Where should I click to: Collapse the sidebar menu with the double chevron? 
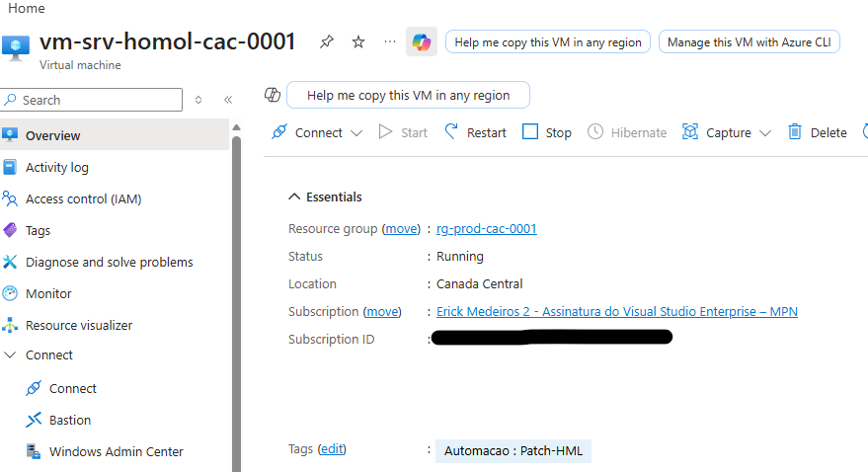tap(228, 100)
